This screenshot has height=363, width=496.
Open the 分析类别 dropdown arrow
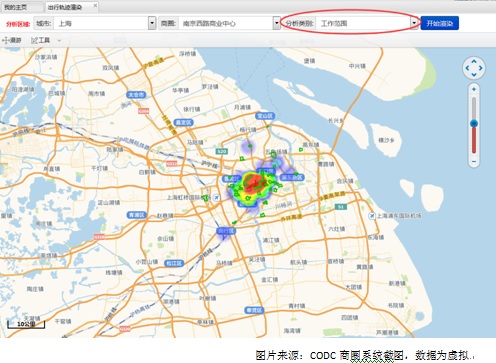point(414,23)
